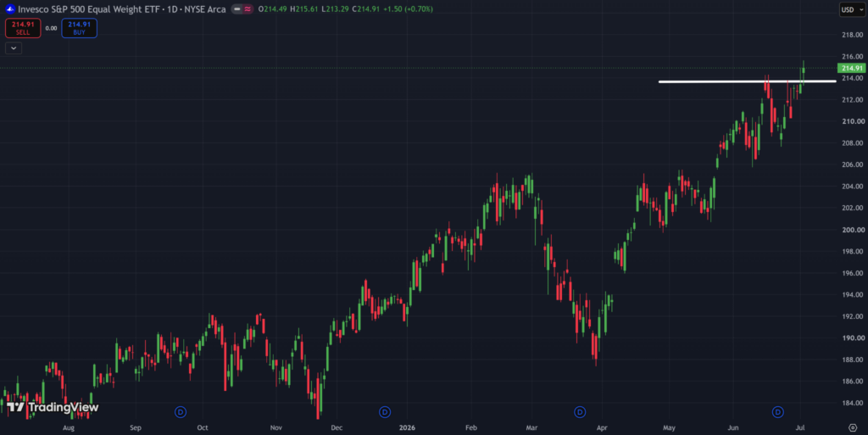
Task: Click the dividend marker near late September
Action: [x=181, y=412]
